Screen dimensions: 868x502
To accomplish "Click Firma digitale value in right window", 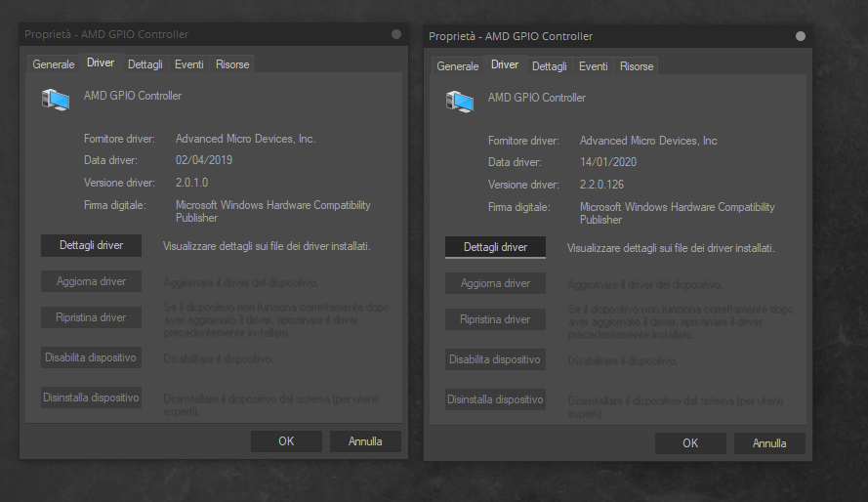I will [x=677, y=213].
